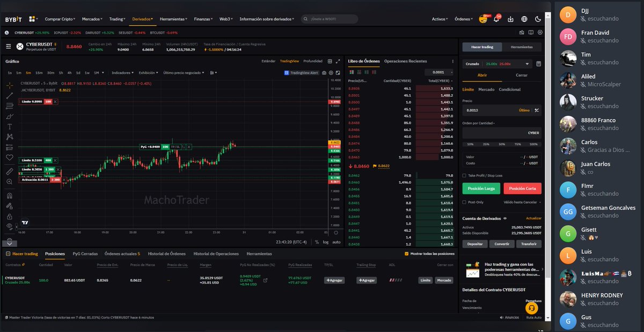Expand the Exhibición dropdown
This screenshot has height=332, width=644.
click(x=149, y=72)
